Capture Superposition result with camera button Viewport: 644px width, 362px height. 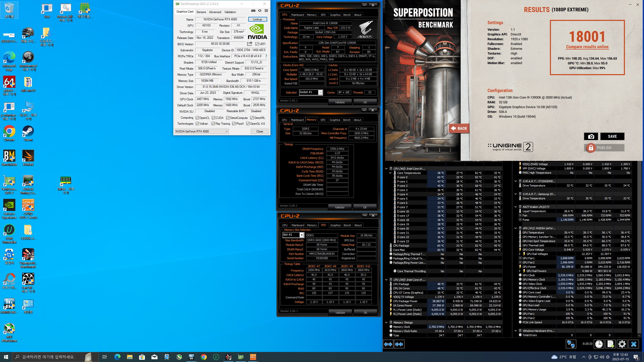coord(591,137)
